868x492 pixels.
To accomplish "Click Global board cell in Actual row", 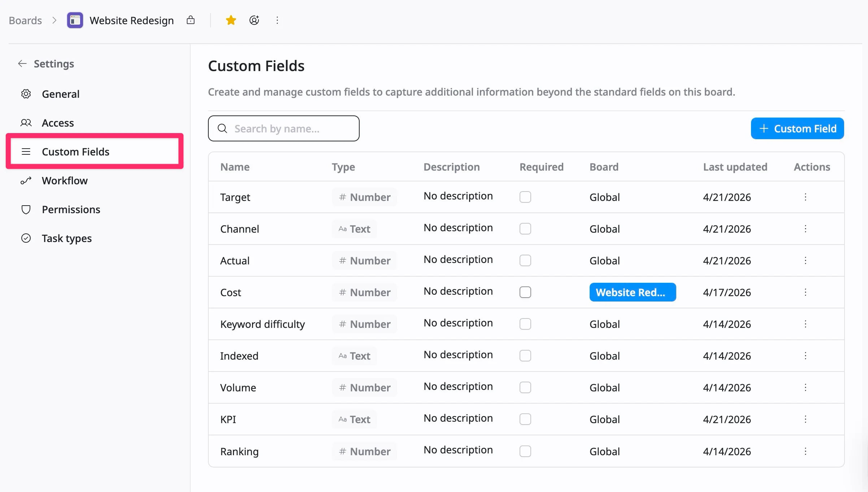I will click(604, 260).
